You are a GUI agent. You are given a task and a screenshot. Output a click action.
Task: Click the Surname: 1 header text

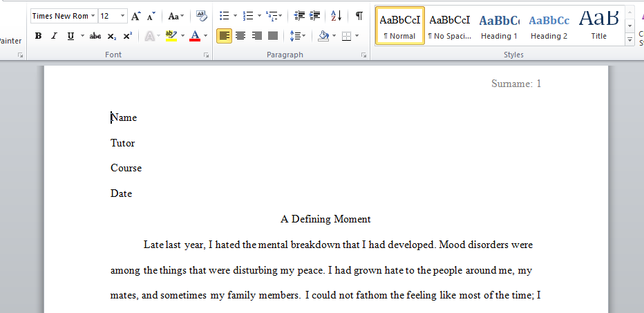[x=516, y=84]
